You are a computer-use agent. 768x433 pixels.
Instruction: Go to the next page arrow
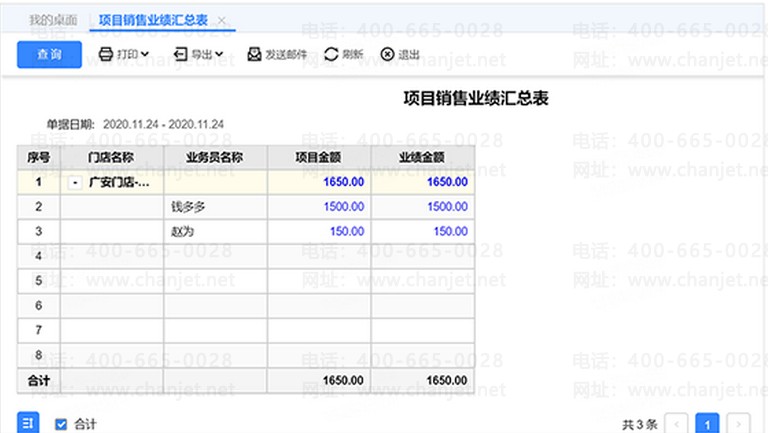pos(738,424)
